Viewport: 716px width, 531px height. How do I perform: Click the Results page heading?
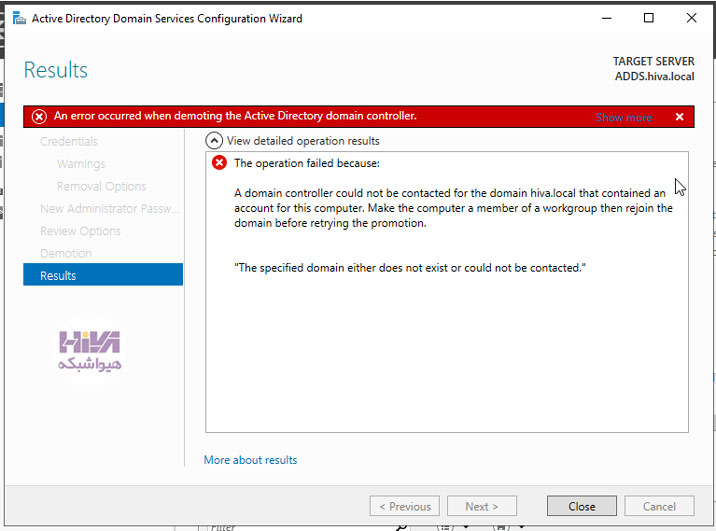click(x=56, y=70)
